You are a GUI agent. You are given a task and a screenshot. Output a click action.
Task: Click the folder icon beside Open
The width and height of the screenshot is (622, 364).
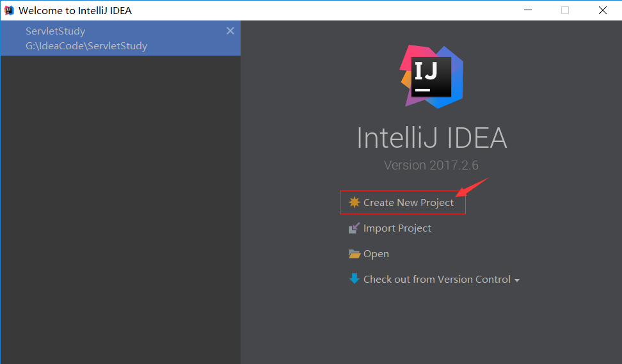[x=354, y=254]
